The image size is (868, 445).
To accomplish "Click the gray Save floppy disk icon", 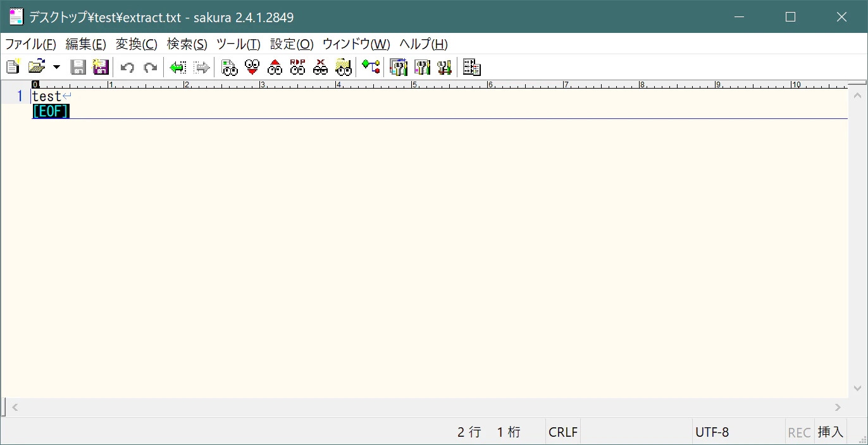I will (x=78, y=66).
